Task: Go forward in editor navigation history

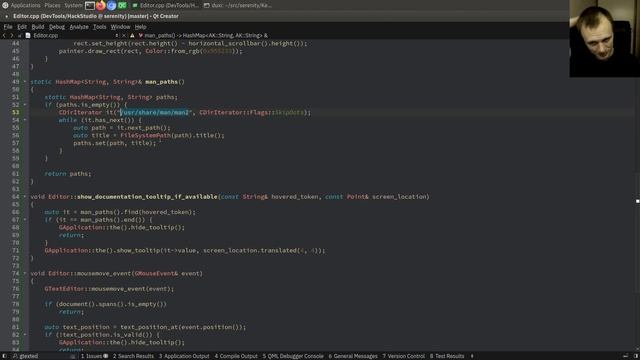Action: (x=11, y=36)
